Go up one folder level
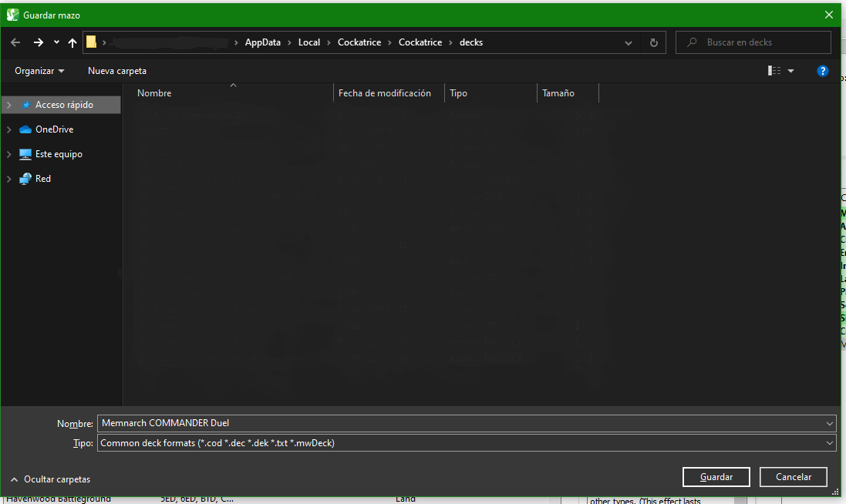846x504 pixels. (x=72, y=42)
